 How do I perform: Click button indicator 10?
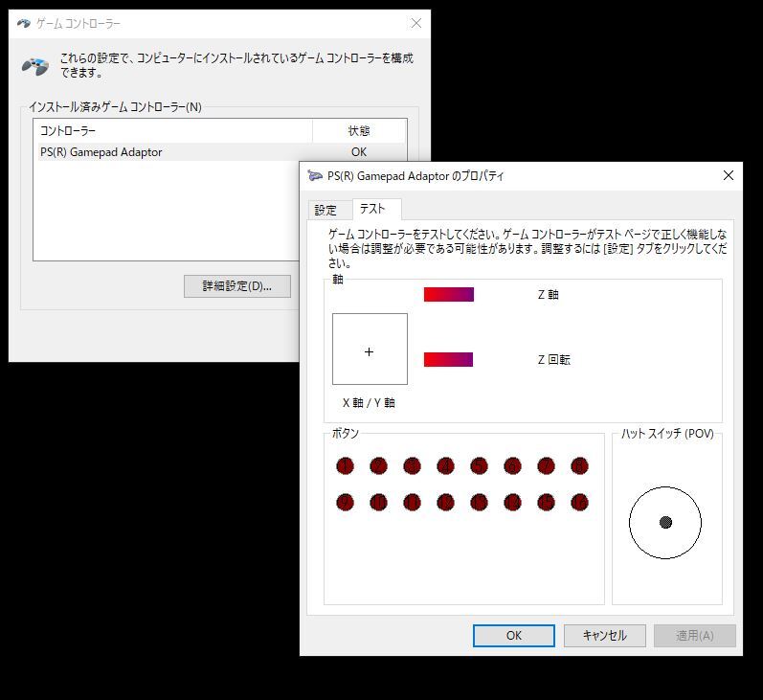click(x=378, y=503)
